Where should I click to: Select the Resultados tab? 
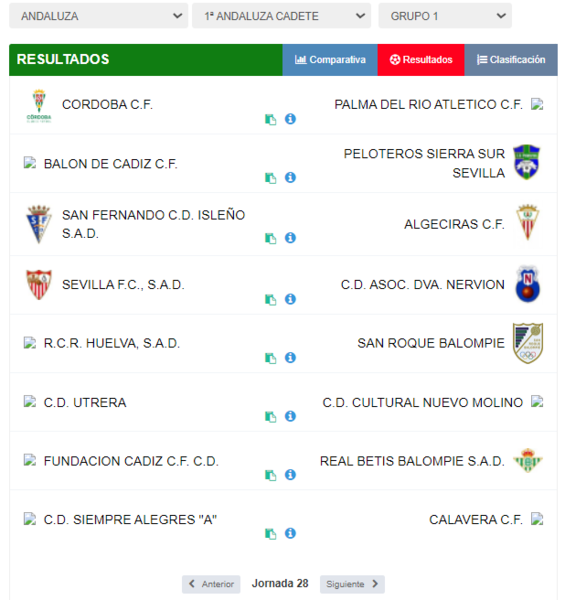pos(421,60)
